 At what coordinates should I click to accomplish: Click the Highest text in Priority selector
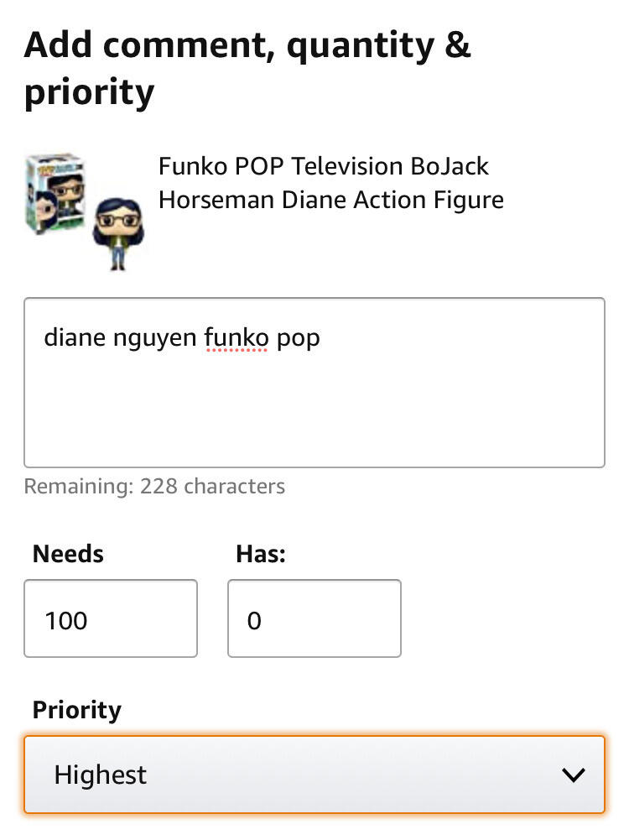click(x=101, y=775)
